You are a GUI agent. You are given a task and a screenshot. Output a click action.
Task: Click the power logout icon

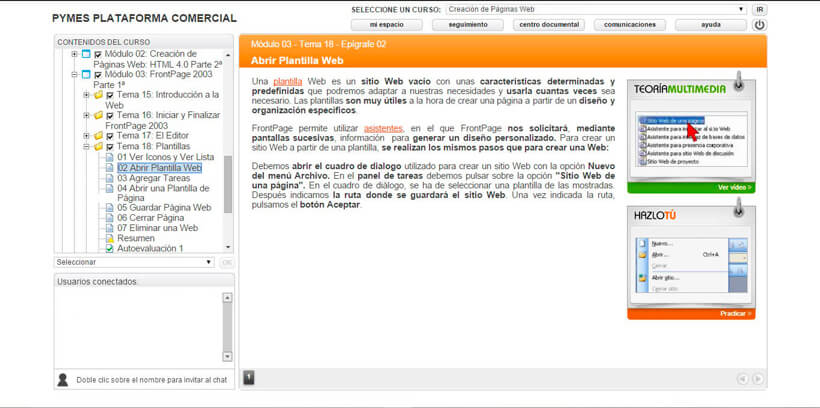click(759, 25)
